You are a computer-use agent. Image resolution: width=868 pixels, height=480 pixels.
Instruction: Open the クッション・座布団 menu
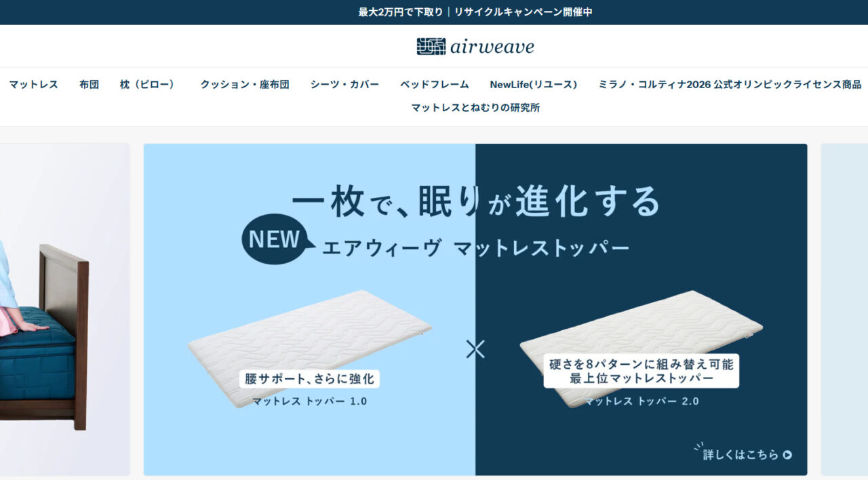point(245,85)
